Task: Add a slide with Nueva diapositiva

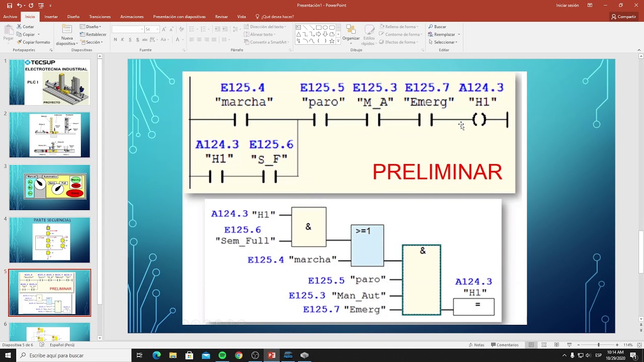Action: (66, 34)
